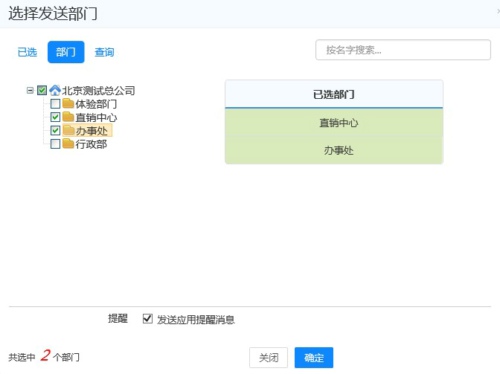Click 直销中心 row in 已选部门 list

334,123
